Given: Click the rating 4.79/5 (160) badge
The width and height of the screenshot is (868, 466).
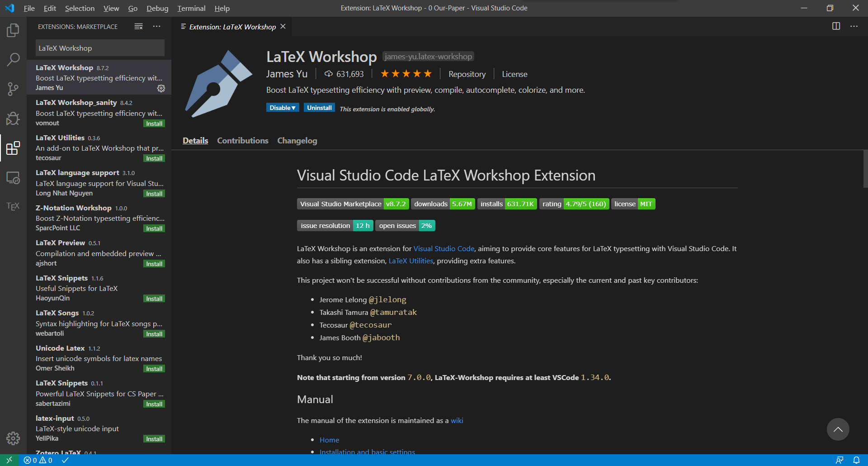Looking at the screenshot, I should tap(574, 204).
